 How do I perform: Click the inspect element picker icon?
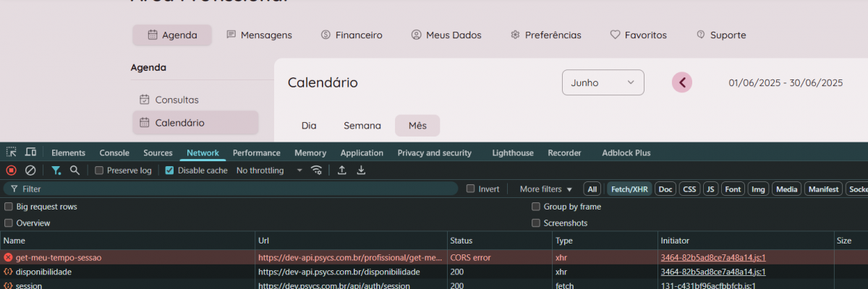point(12,152)
